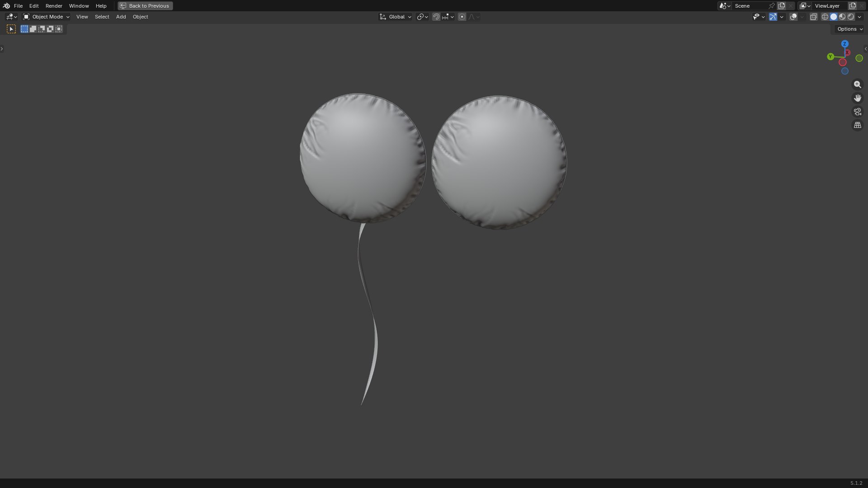
Task: Open the view layer browse dropdown
Action: [804, 6]
